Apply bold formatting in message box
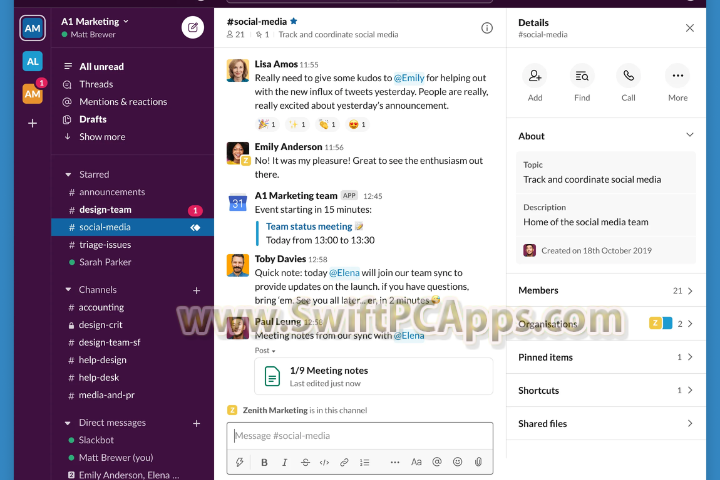Viewport: 720px width, 480px height. (264, 462)
